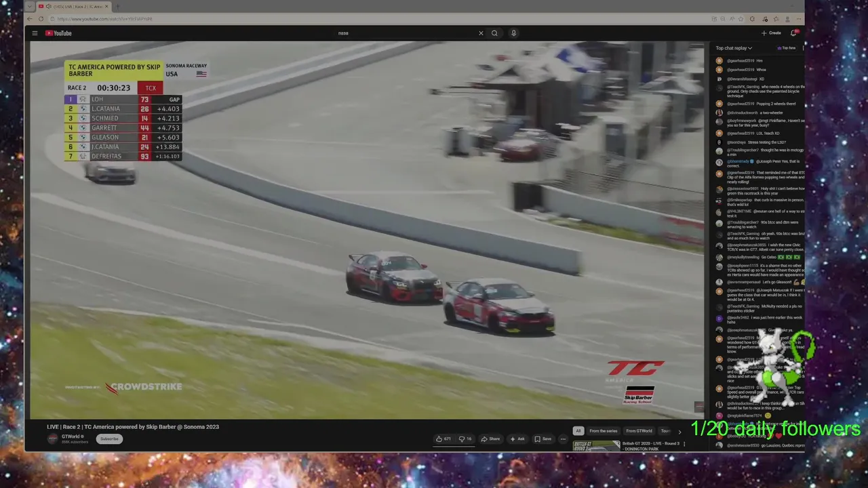Open more actions ellipsis under video
The image size is (868, 488).
[x=563, y=439]
